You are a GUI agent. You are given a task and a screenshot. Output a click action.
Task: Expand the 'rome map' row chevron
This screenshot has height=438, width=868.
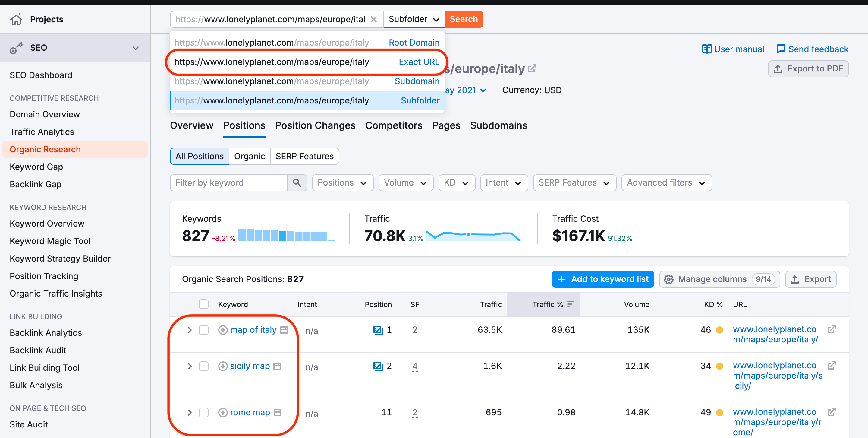click(x=190, y=413)
